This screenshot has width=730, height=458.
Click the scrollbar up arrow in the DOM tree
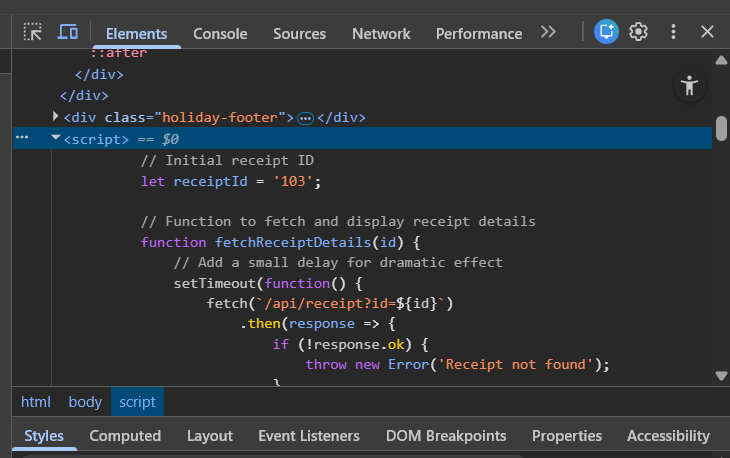(721, 60)
